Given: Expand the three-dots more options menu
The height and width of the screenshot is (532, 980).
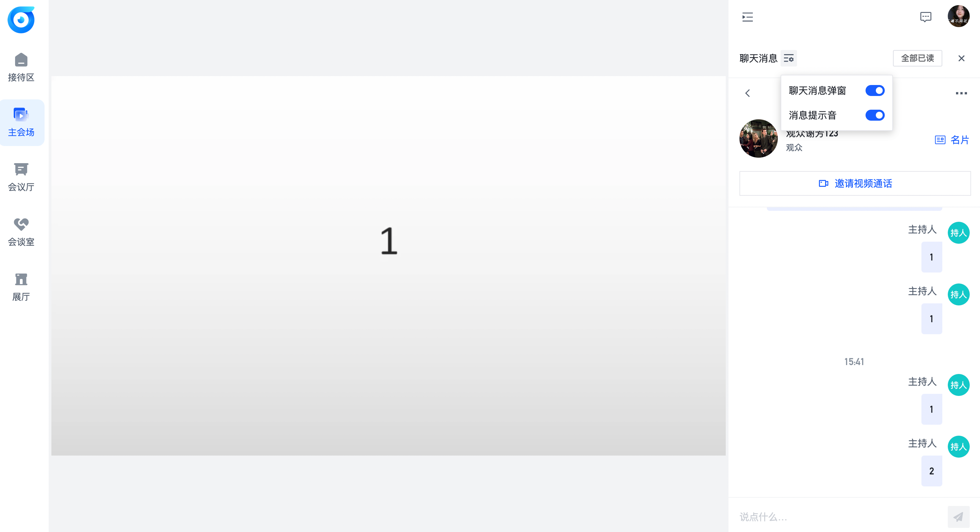Looking at the screenshot, I should pos(961,93).
